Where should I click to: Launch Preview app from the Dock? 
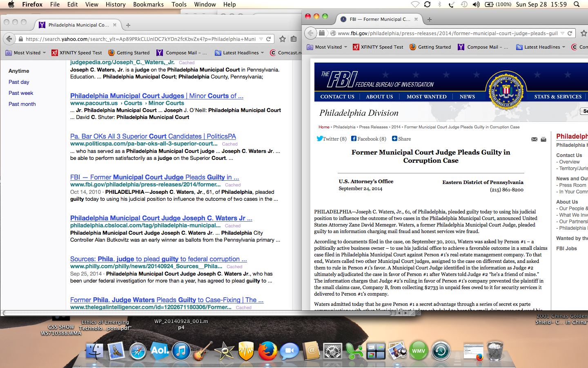coord(397,351)
